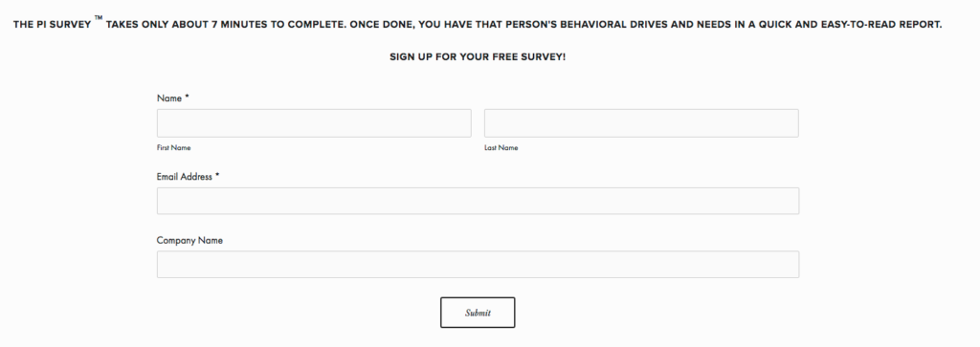
Task: Click into the Company Name field
Action: point(478,265)
